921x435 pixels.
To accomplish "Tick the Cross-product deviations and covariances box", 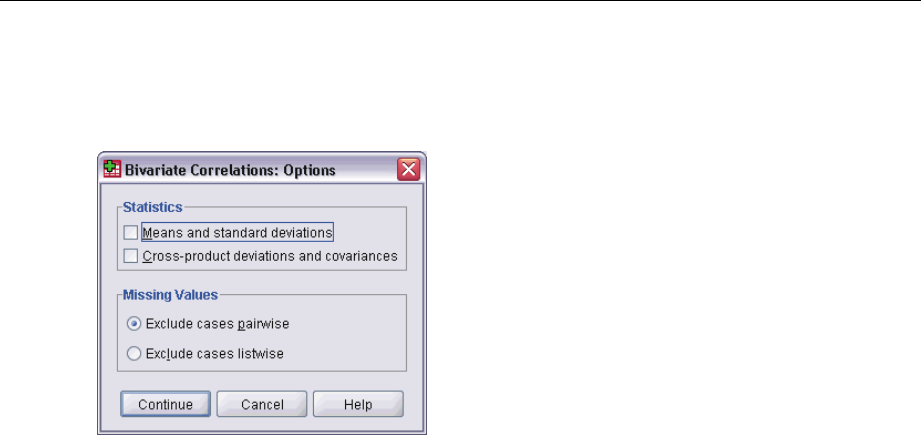I will tap(130, 256).
